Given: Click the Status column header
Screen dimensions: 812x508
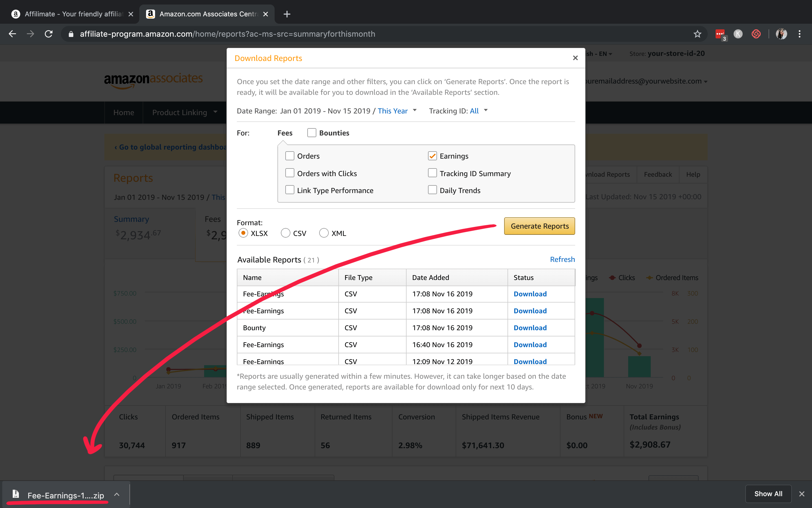Looking at the screenshot, I should [x=541, y=277].
